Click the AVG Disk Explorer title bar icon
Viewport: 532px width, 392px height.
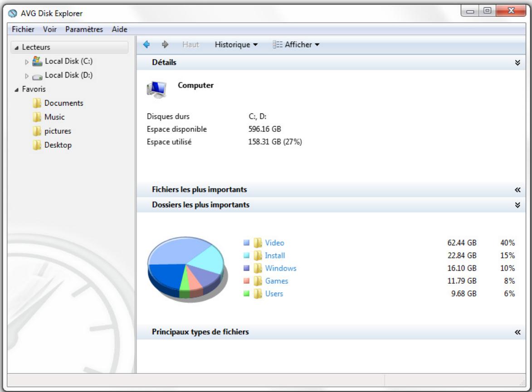[13, 14]
